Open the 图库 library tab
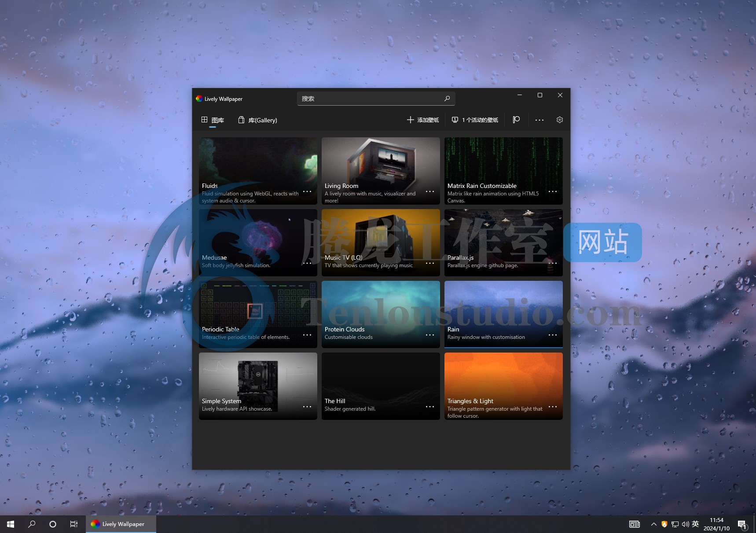The width and height of the screenshot is (756, 533). [x=213, y=120]
